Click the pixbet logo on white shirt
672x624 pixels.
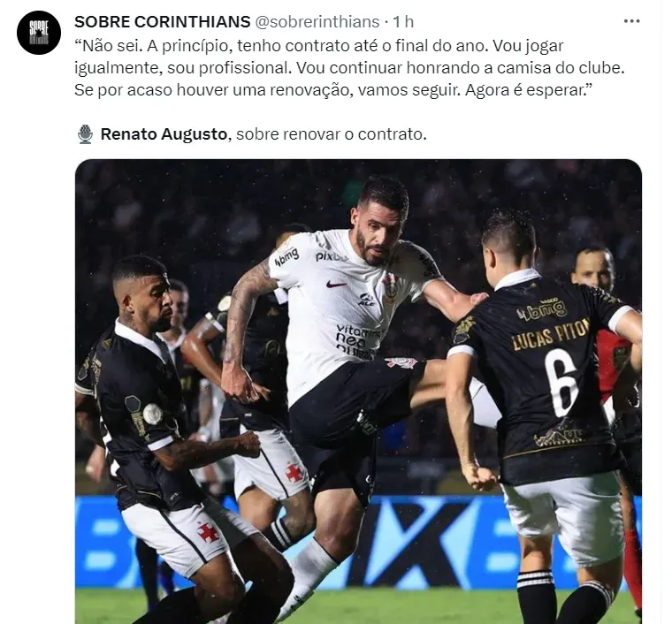pos(331,255)
